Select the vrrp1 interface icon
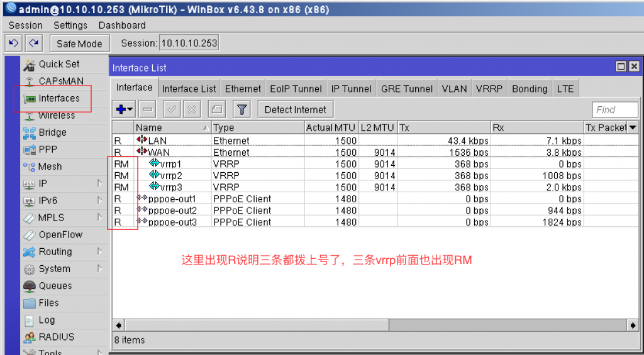Screen dimensions: 644x355 click(155, 163)
